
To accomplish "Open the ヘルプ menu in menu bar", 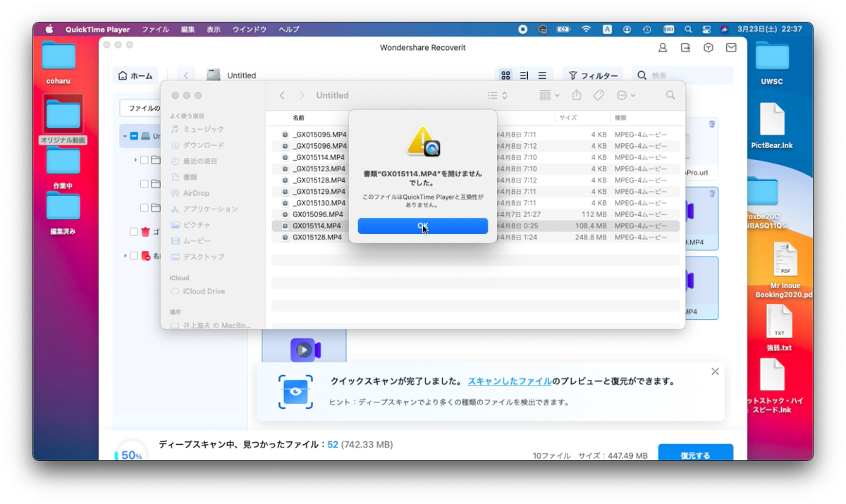I will [x=288, y=30].
